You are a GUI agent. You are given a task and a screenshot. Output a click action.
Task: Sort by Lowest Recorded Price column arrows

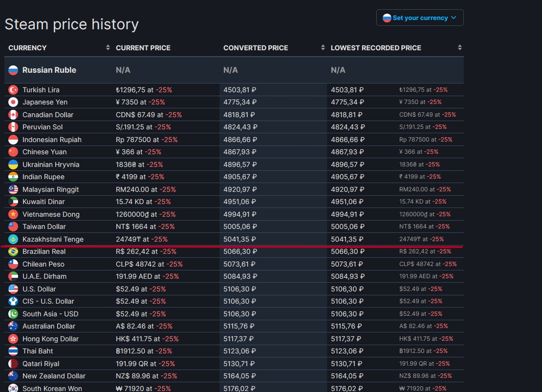coord(459,48)
